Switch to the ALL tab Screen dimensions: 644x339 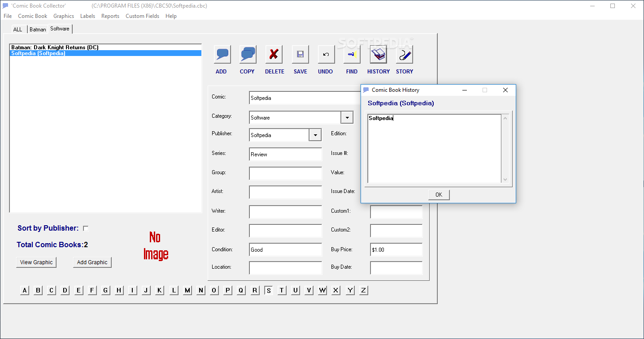coord(17,30)
